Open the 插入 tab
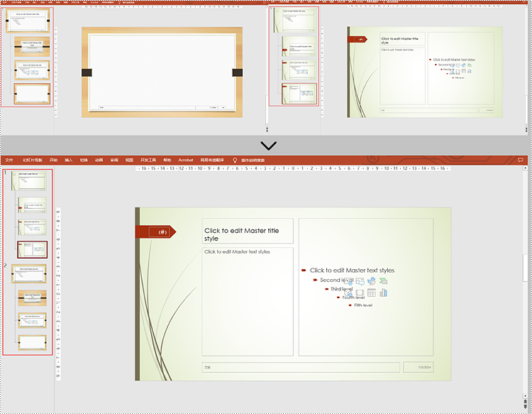The image size is (532, 414). point(69,160)
